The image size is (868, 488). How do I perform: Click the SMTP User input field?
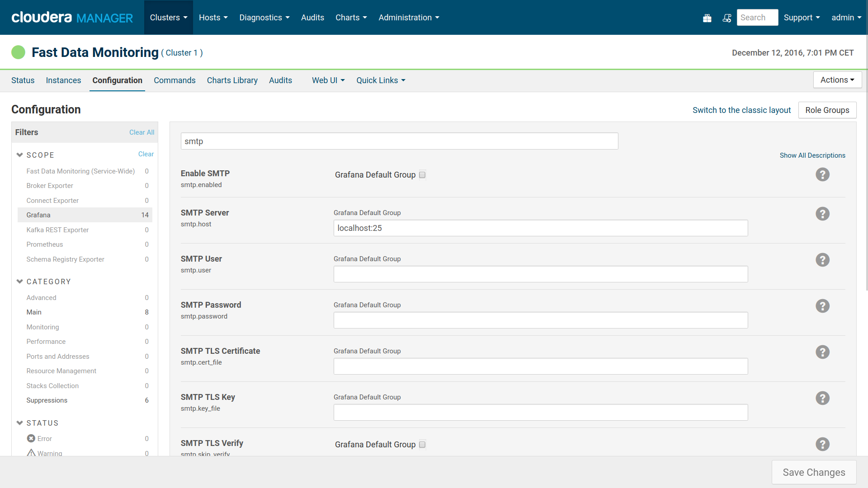point(541,274)
